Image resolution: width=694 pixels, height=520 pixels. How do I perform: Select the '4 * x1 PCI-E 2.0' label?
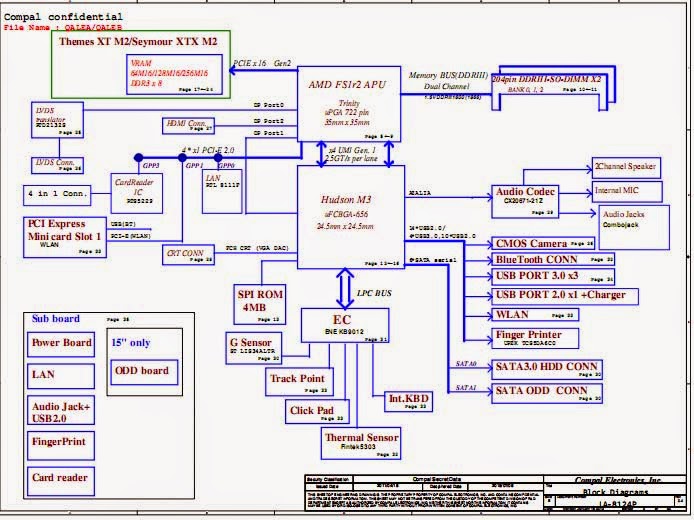pos(208,150)
